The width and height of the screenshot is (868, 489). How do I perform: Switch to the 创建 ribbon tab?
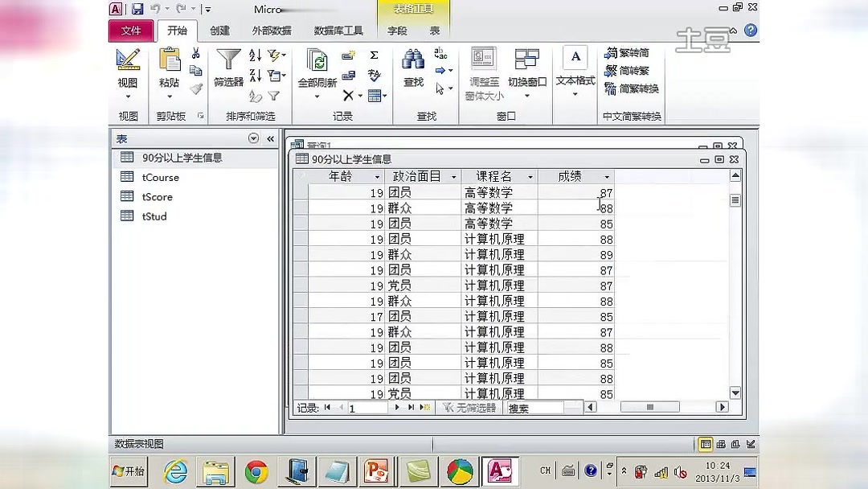tap(219, 31)
